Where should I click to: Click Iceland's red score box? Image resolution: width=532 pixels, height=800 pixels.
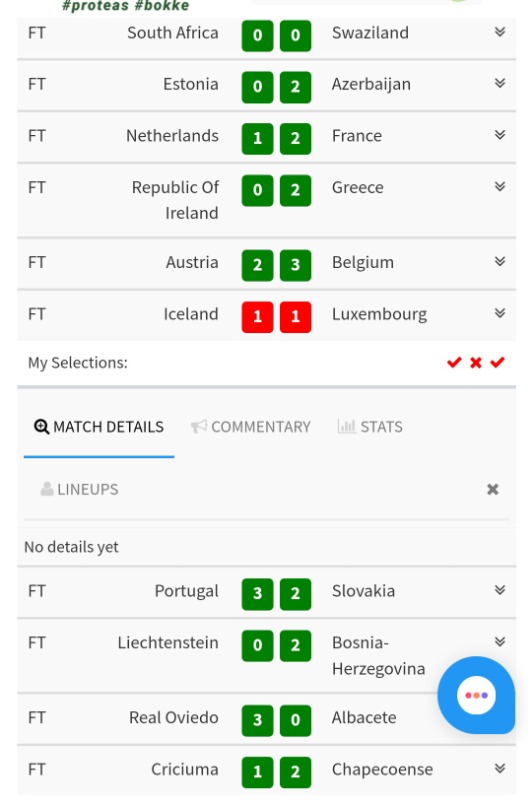258,316
